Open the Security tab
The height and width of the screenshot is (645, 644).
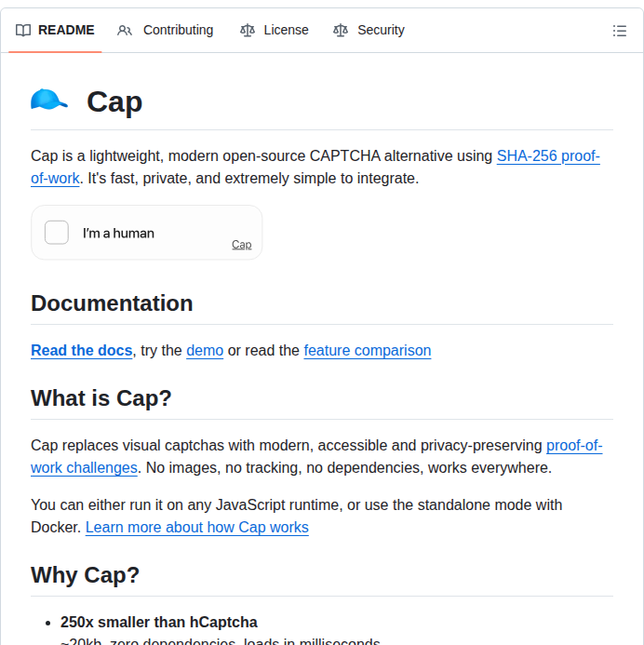point(369,30)
